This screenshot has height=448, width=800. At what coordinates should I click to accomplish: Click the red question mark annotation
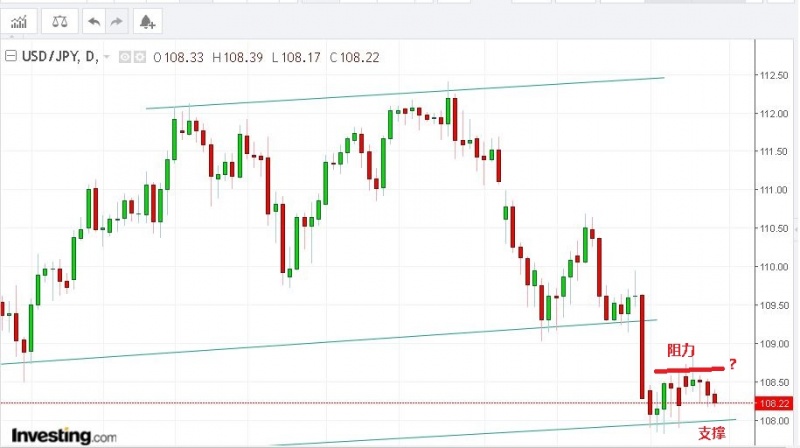[x=732, y=363]
